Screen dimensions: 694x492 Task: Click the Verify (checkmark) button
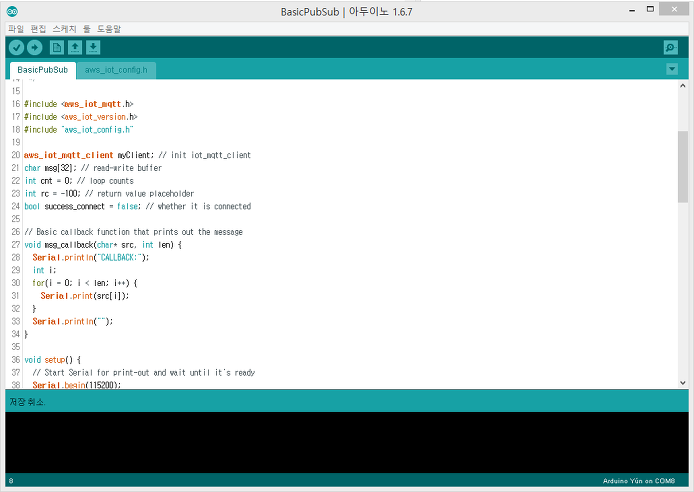coord(16,47)
